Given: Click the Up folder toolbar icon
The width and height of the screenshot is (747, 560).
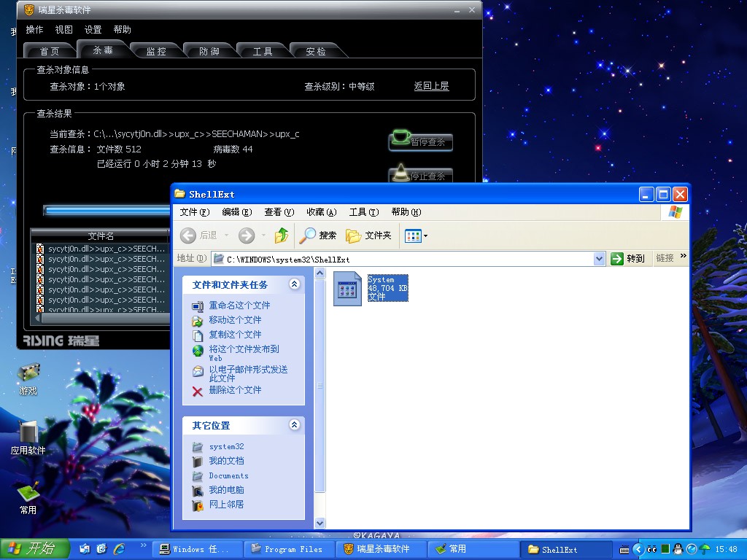Looking at the screenshot, I should point(282,236).
